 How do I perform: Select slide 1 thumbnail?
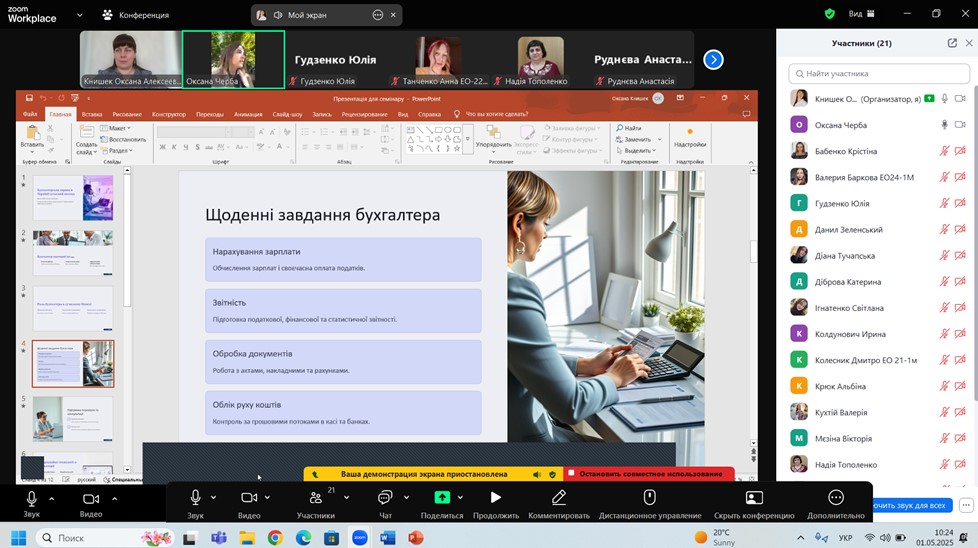[73, 198]
